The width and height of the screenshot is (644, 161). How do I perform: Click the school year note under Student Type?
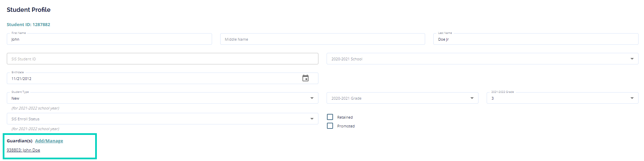pos(35,108)
